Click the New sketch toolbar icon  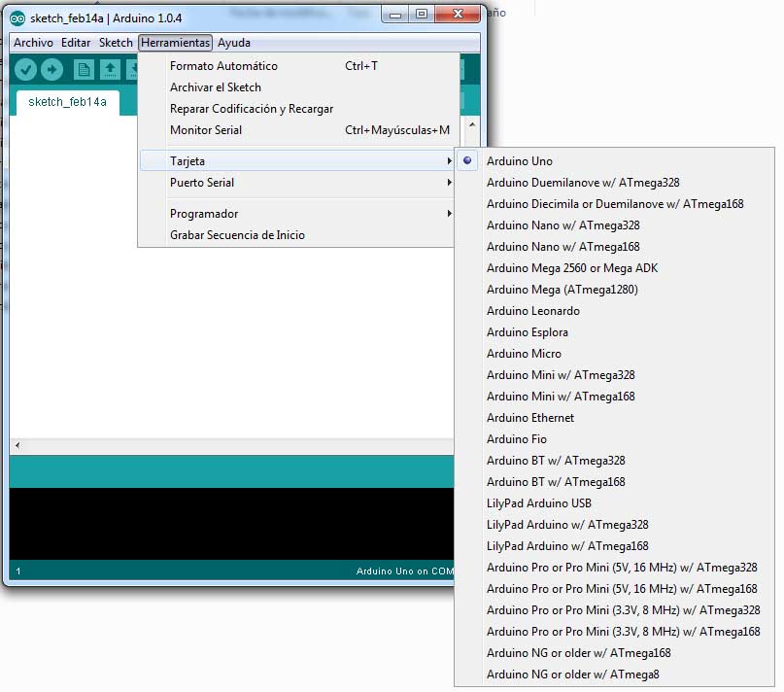point(84,70)
